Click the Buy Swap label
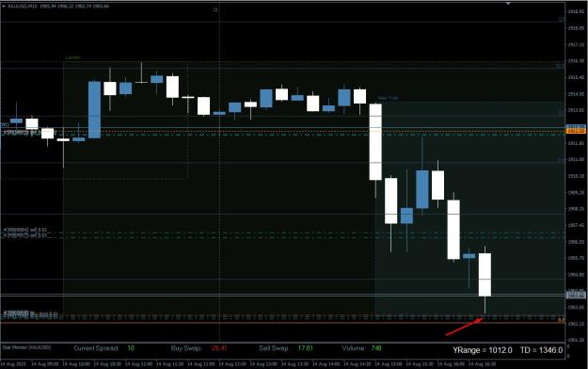Screen dimensions: 588x369 pos(186,348)
